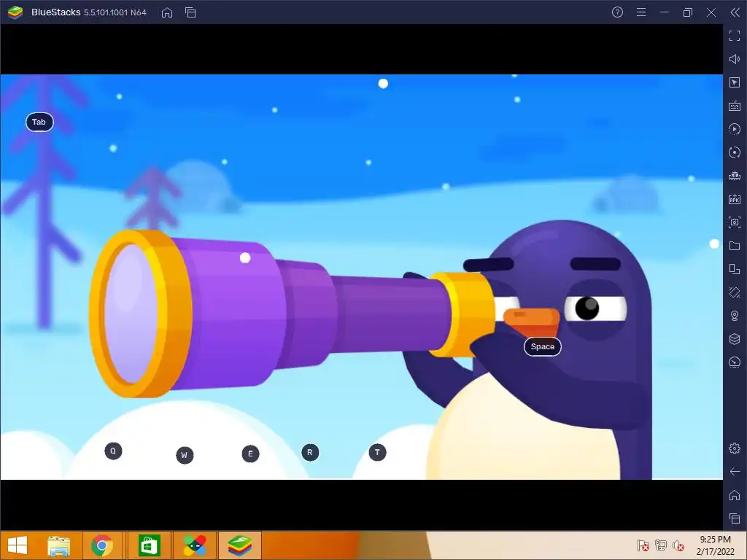
Task: Open BlueStacks settings gear icon
Action: tap(735, 448)
